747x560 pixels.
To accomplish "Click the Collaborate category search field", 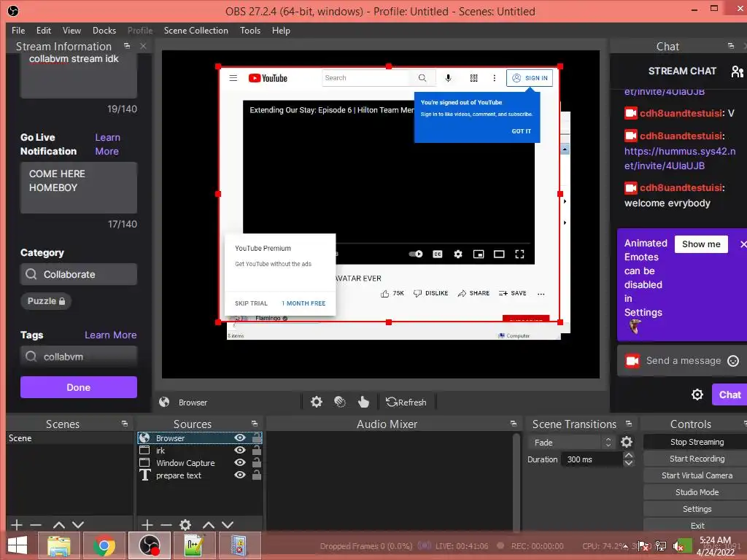I will coord(79,274).
